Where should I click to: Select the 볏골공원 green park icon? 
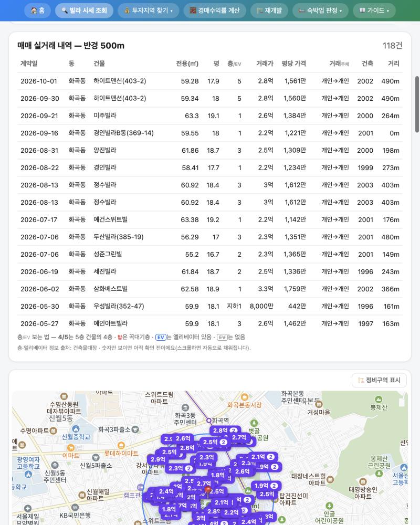point(254,423)
